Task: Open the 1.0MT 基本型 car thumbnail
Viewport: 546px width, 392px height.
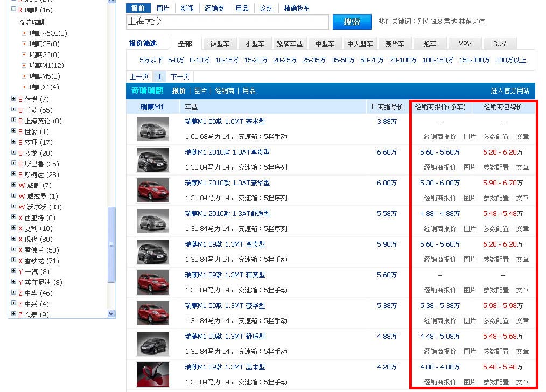Action: [153, 129]
